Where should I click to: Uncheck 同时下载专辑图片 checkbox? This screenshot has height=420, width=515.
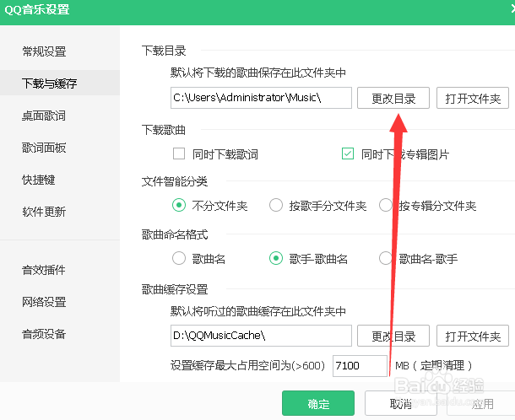coord(348,153)
